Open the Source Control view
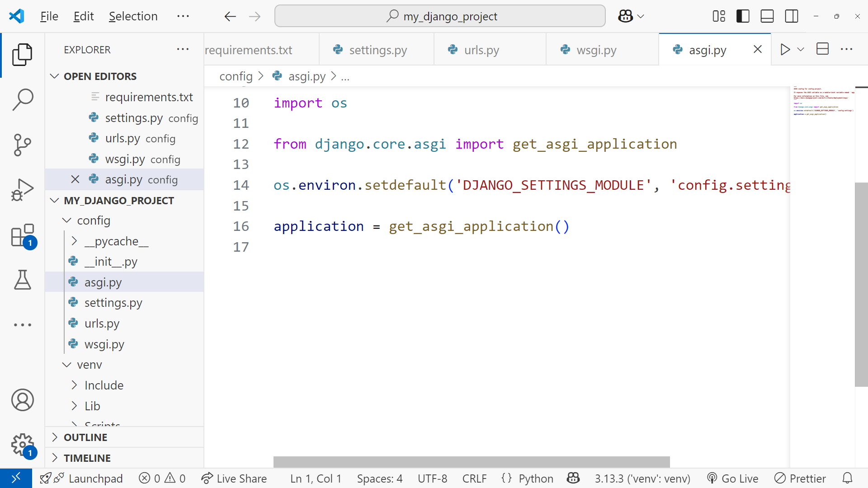The width and height of the screenshot is (868, 488). click(x=22, y=145)
